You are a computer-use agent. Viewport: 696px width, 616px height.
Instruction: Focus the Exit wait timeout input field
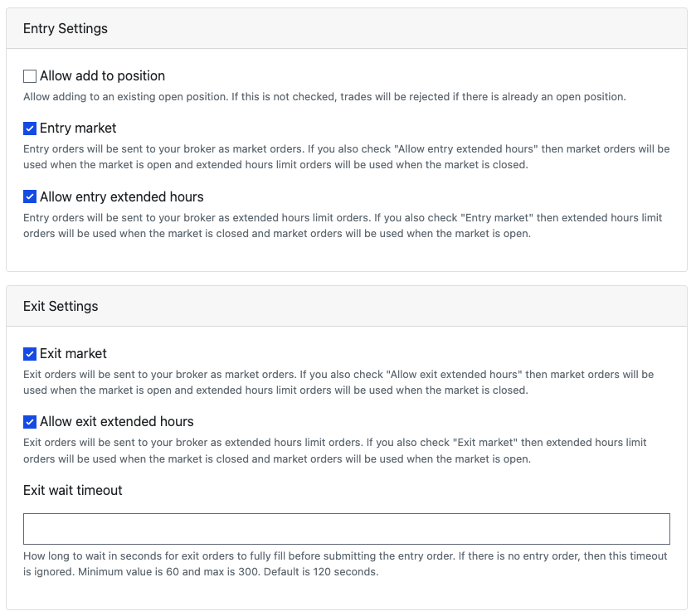pyautogui.click(x=346, y=529)
